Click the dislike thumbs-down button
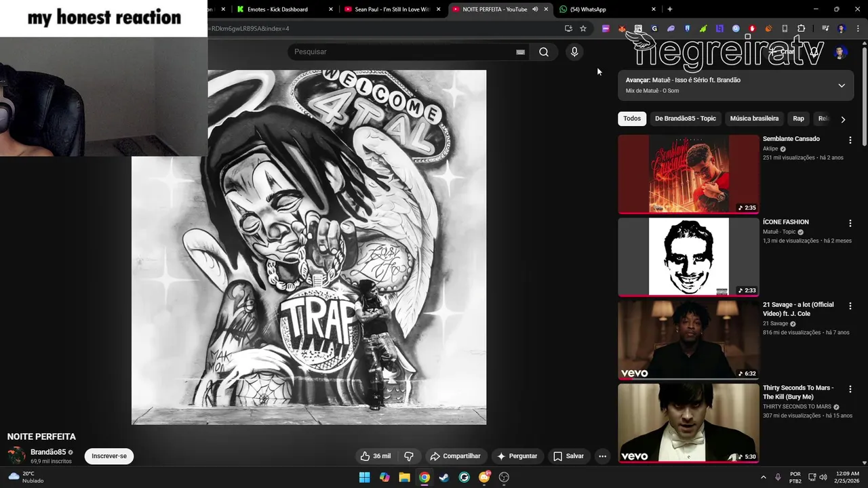Image resolution: width=868 pixels, height=488 pixels. tap(409, 456)
